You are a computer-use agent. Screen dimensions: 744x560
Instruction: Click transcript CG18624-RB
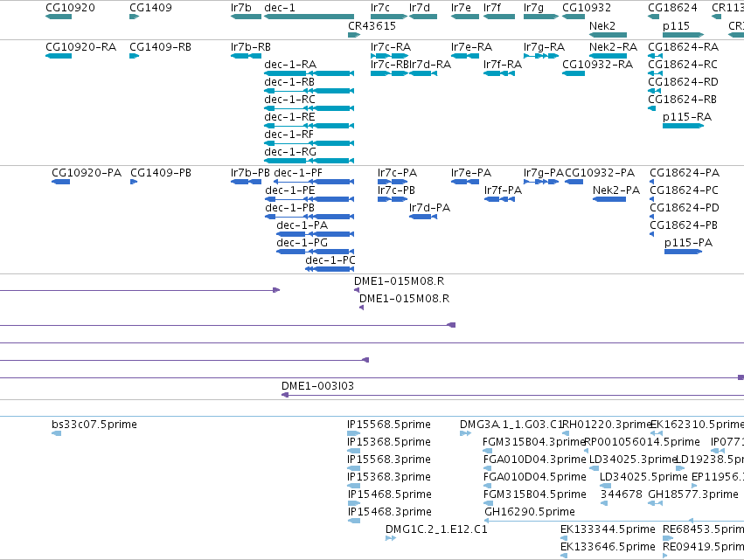(x=651, y=108)
